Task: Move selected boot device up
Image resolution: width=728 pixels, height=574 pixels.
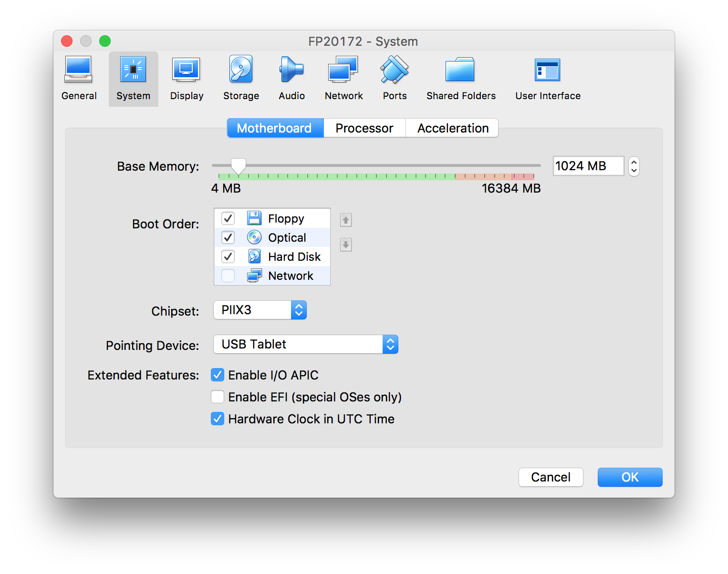Action: [x=346, y=220]
